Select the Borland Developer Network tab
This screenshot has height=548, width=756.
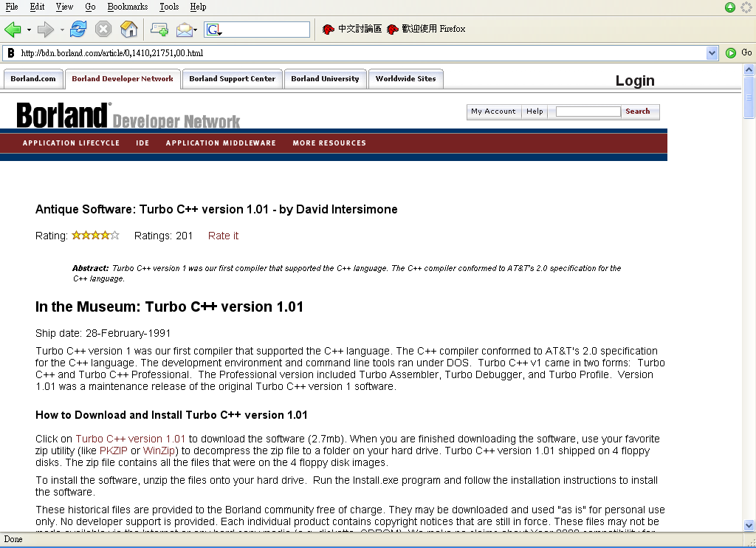(123, 78)
